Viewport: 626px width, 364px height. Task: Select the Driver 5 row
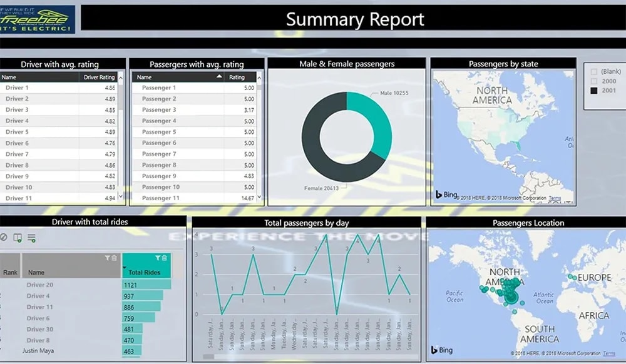click(x=59, y=132)
